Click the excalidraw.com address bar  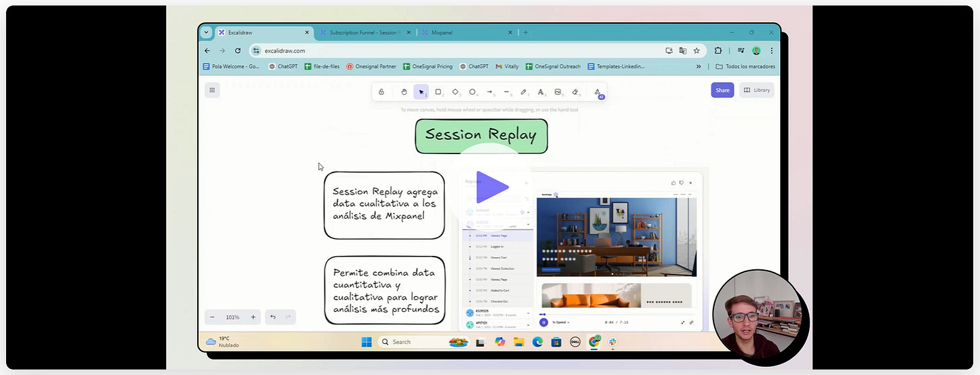pyautogui.click(x=477, y=50)
